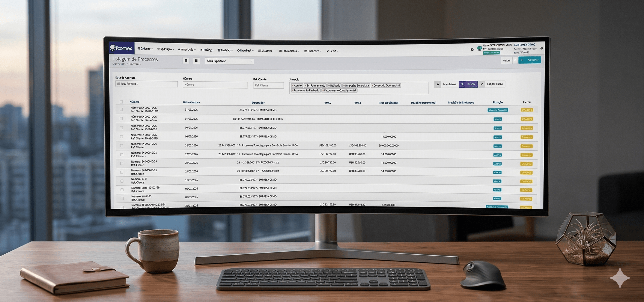Select the Analytics module icon
The width and height of the screenshot is (644, 302).
click(x=218, y=50)
